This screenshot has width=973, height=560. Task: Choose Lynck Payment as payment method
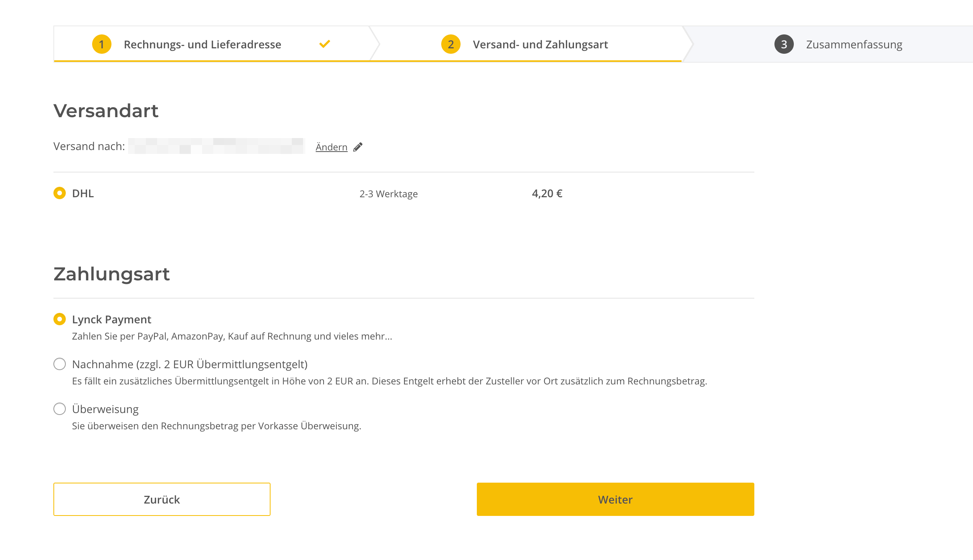click(x=59, y=319)
